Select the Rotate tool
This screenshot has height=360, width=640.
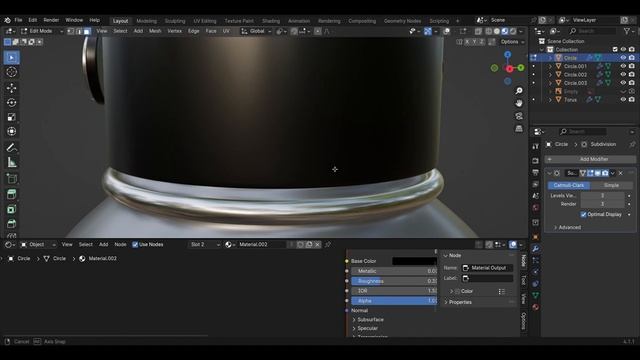(11, 102)
